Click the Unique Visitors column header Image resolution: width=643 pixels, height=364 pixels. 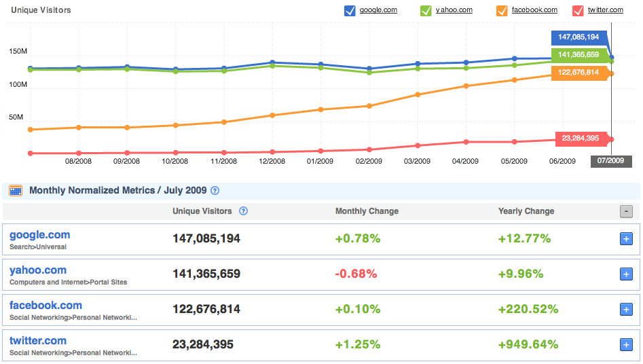pos(202,211)
